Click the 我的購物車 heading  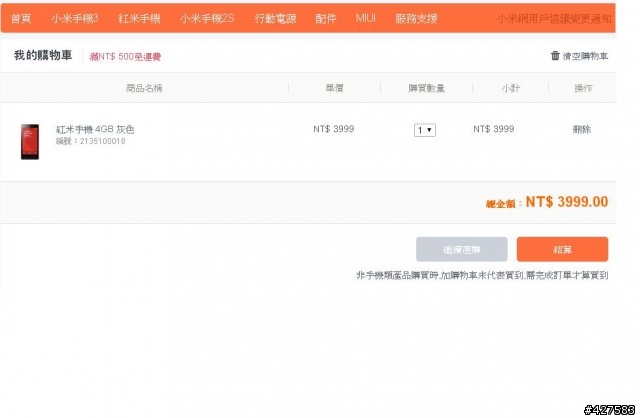43,55
